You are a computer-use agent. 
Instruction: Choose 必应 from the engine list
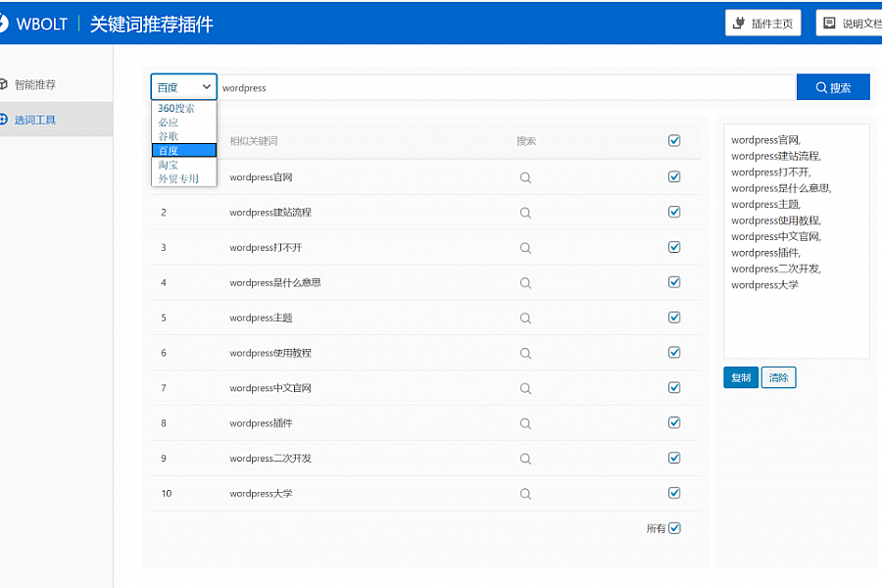pyautogui.click(x=184, y=122)
